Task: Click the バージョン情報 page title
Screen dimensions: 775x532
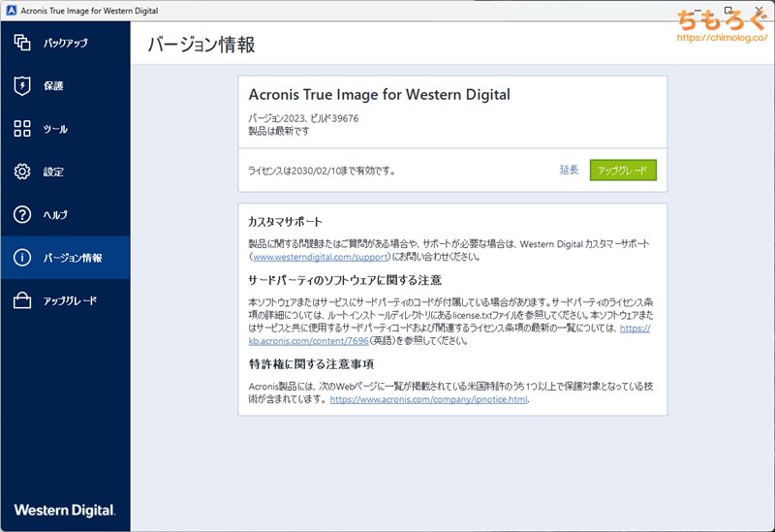Action: 201,45
